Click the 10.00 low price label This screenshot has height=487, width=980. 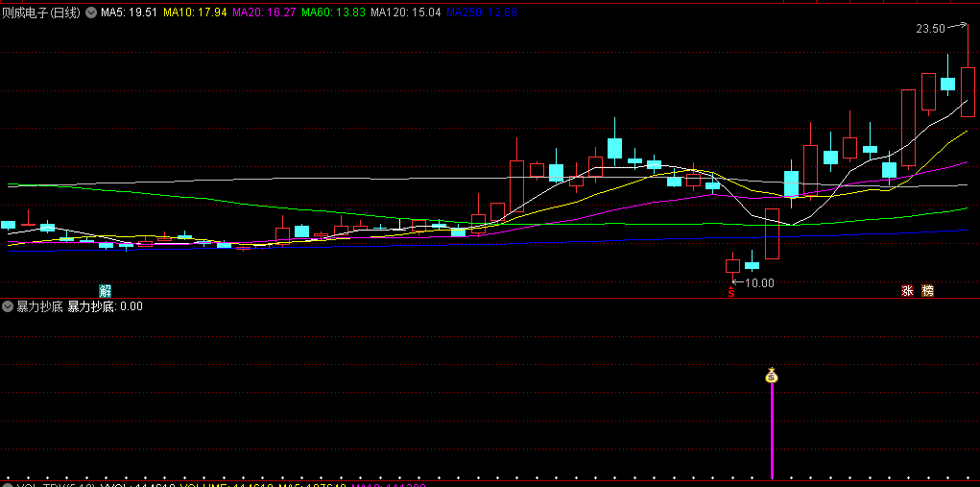tap(759, 283)
